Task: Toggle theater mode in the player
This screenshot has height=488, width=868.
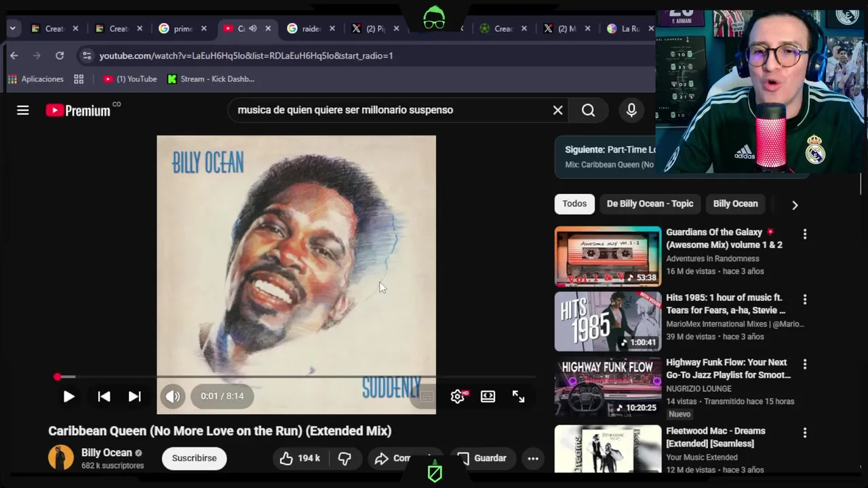Action: (488, 396)
